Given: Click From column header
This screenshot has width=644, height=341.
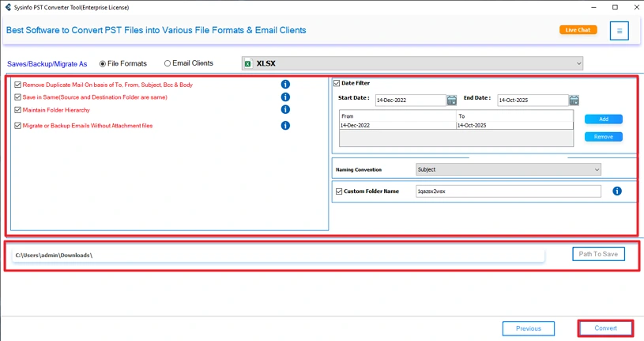Looking at the screenshot, I should point(397,116).
